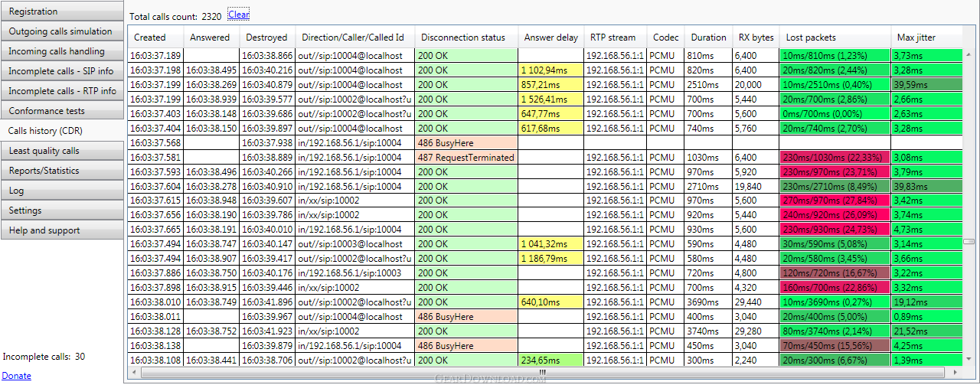Sort by RTP stream header

615,38
